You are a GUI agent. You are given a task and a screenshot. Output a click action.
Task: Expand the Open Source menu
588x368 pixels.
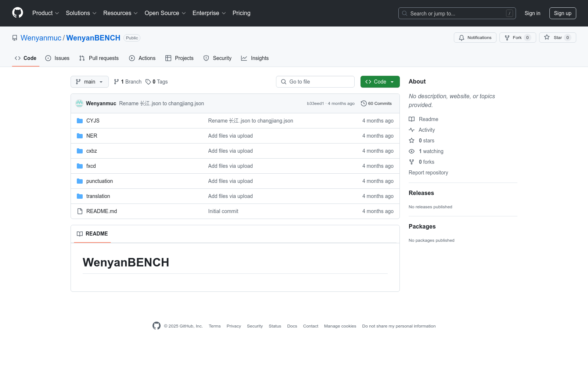tap(165, 13)
